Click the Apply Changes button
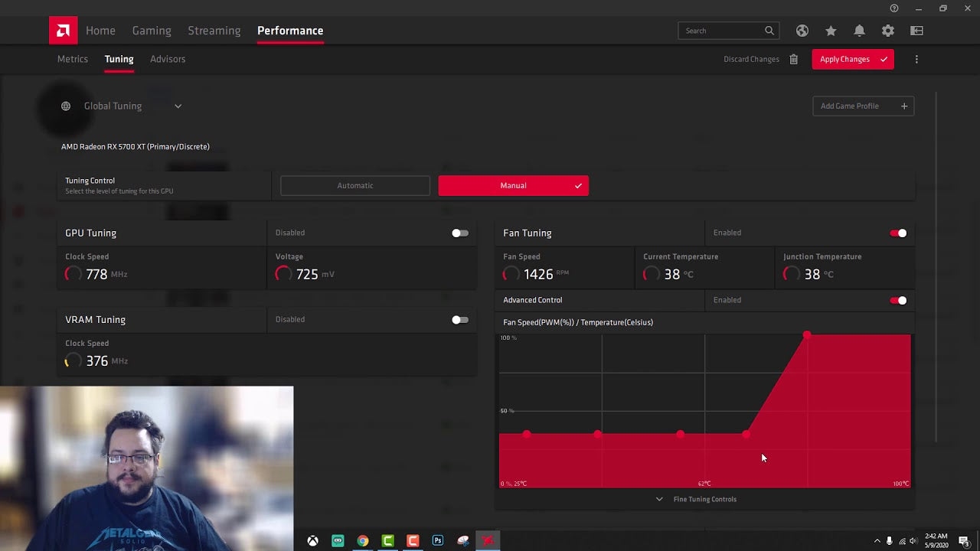This screenshot has width=980, height=551. (x=852, y=59)
